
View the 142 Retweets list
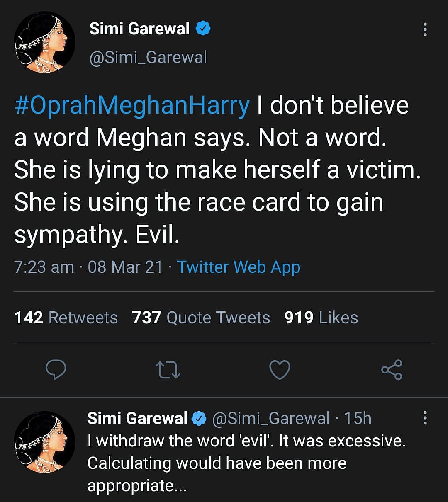pyautogui.click(x=66, y=318)
